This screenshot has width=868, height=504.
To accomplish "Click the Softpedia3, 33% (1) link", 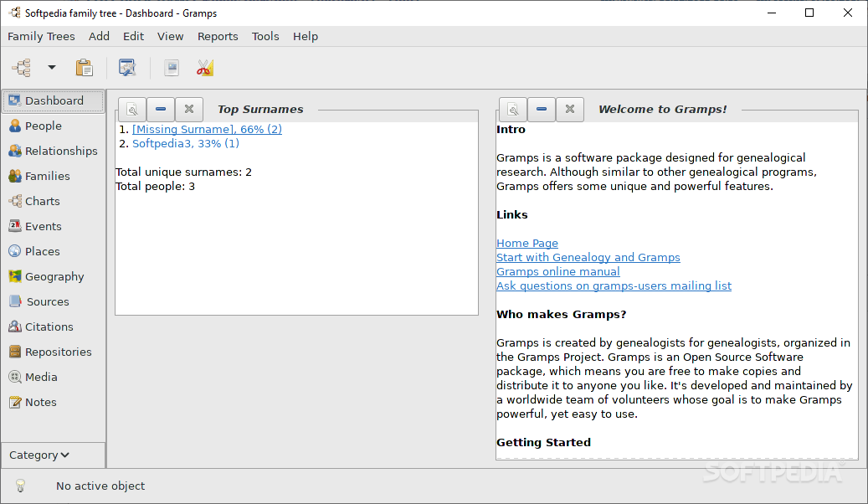I will point(186,143).
